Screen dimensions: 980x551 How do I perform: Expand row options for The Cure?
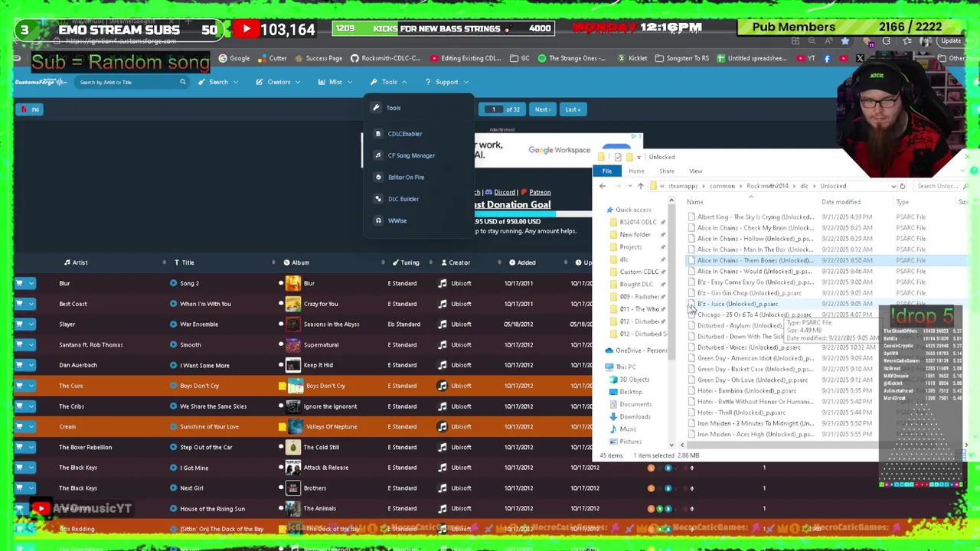point(31,386)
